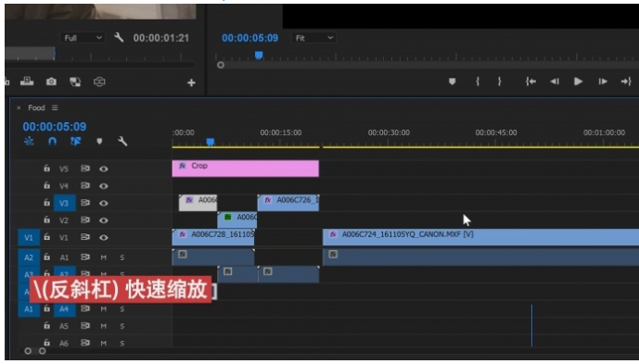Lock the V1 track
Image resolution: width=639 pixels, height=364 pixels.
pyautogui.click(x=47, y=236)
